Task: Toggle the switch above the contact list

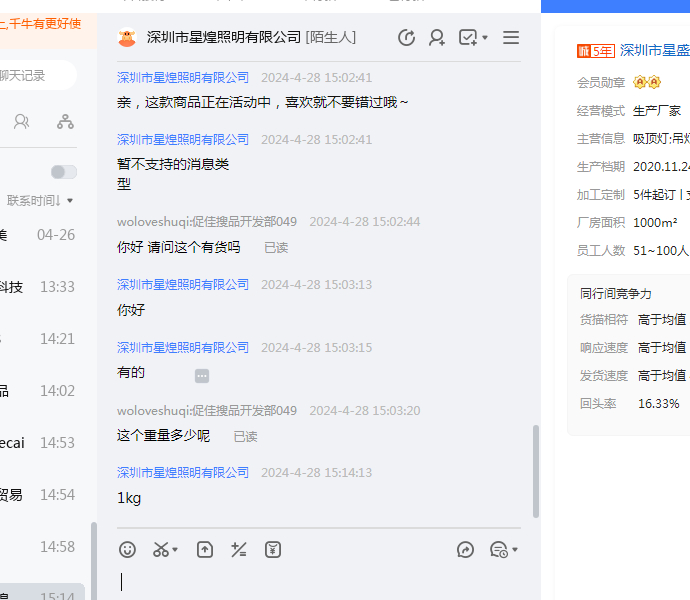Action: [x=64, y=172]
